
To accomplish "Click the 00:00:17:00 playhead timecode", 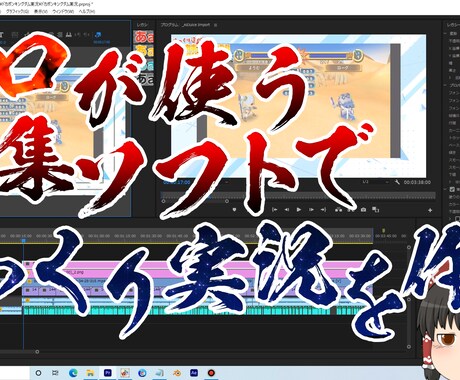I will click(176, 182).
